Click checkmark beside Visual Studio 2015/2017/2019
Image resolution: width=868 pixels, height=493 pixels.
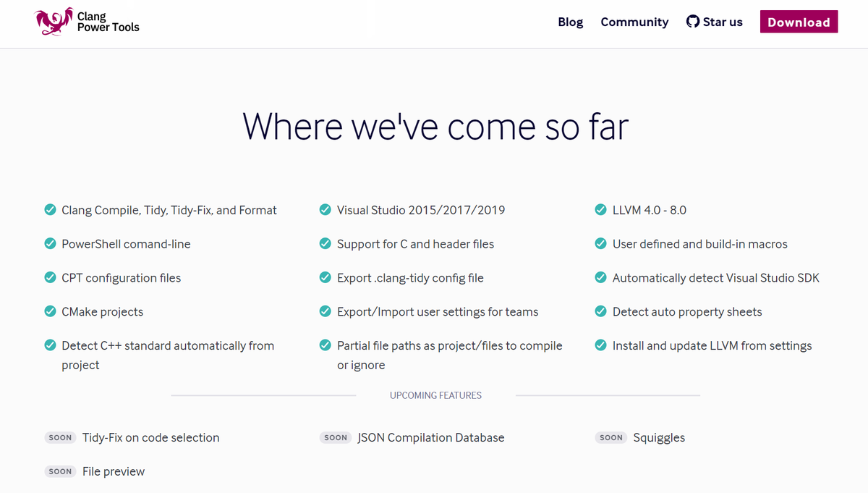click(x=325, y=210)
